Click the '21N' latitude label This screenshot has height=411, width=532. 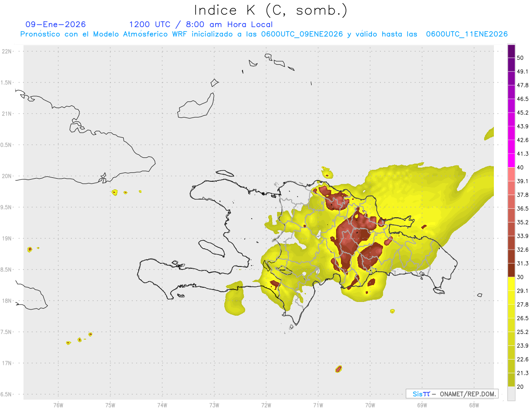(x=7, y=114)
